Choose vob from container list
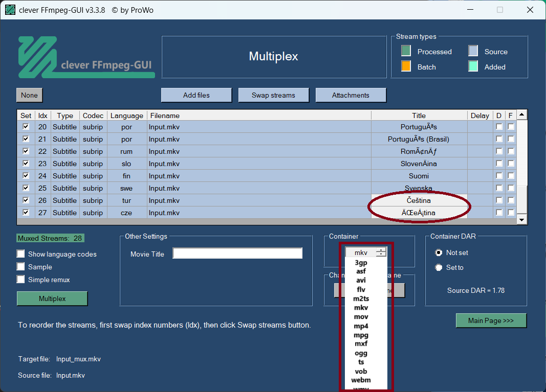 click(x=361, y=371)
